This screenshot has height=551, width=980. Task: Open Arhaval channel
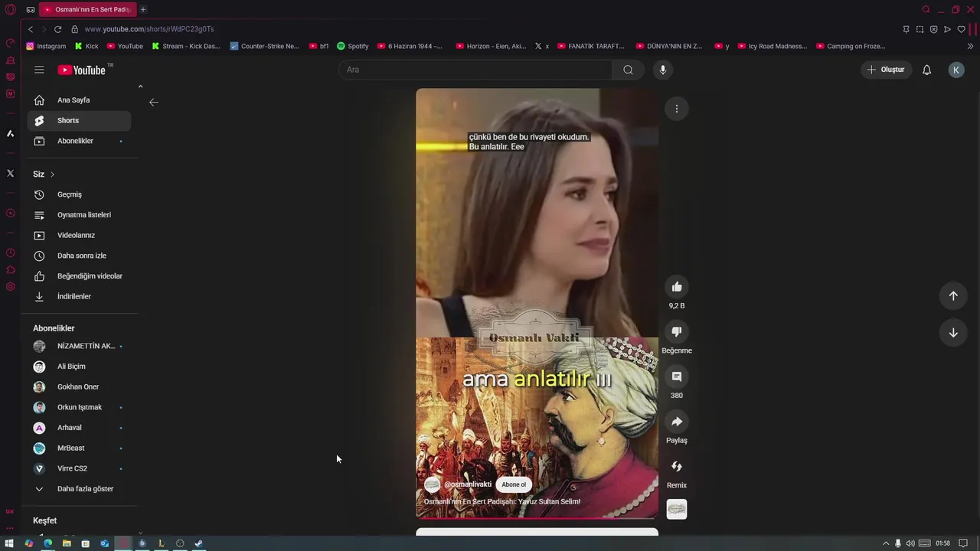[79, 428]
